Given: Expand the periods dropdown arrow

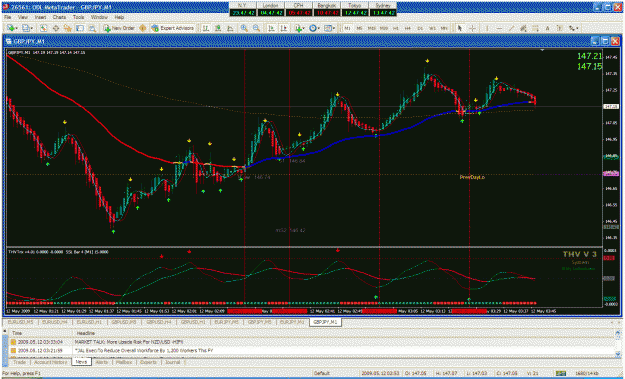Looking at the screenshot, I should pos(319,28).
